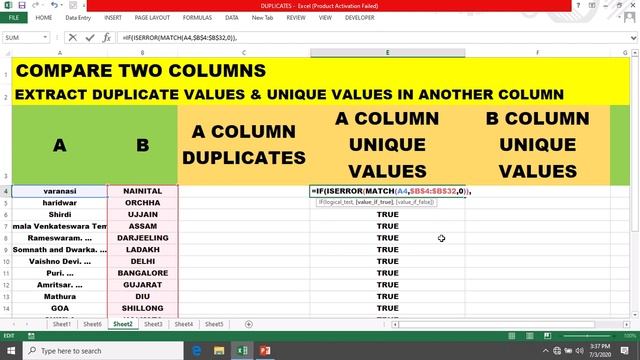Click the vertical scrollbar up arrow
The image size is (640, 360).
[x=635, y=53]
